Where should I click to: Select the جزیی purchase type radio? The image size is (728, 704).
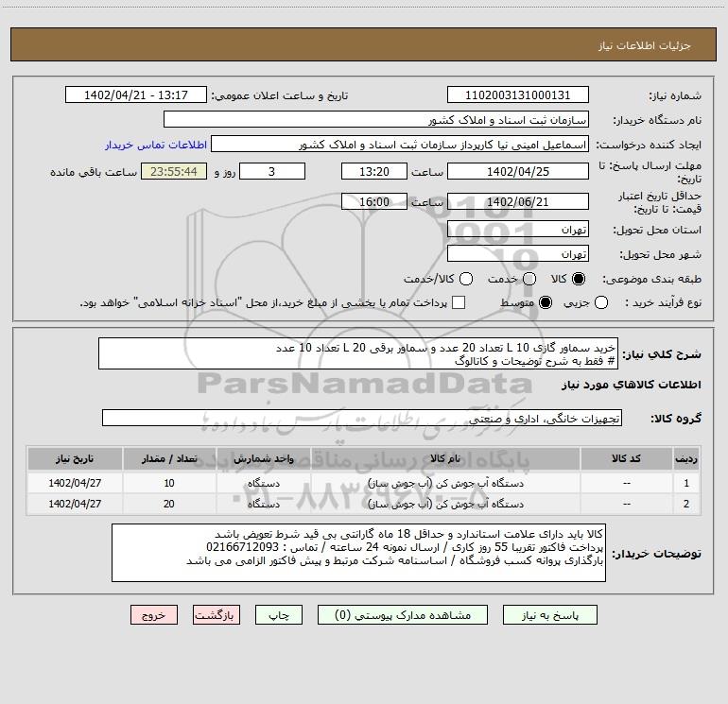(x=600, y=302)
